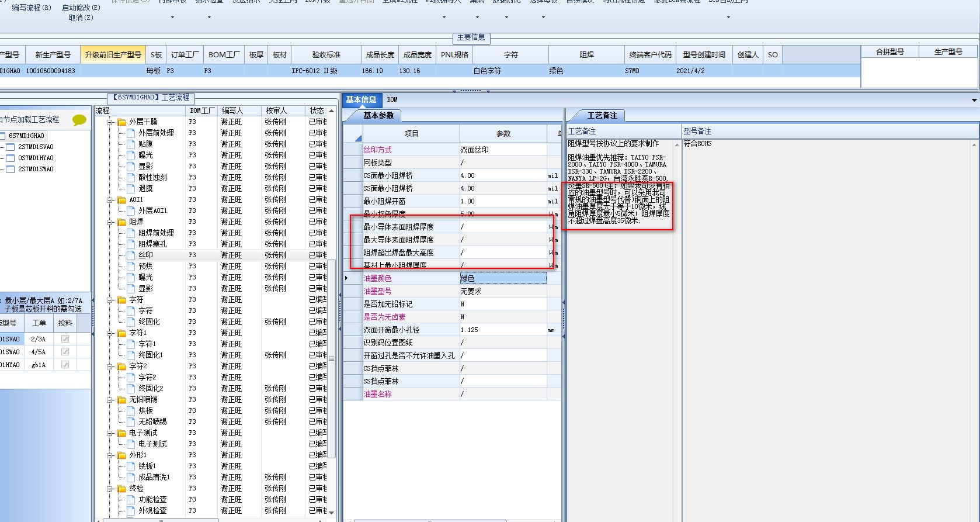The height and width of the screenshot is (522, 980).
Task: Click the 退膜 document icon
Action: tap(131, 189)
